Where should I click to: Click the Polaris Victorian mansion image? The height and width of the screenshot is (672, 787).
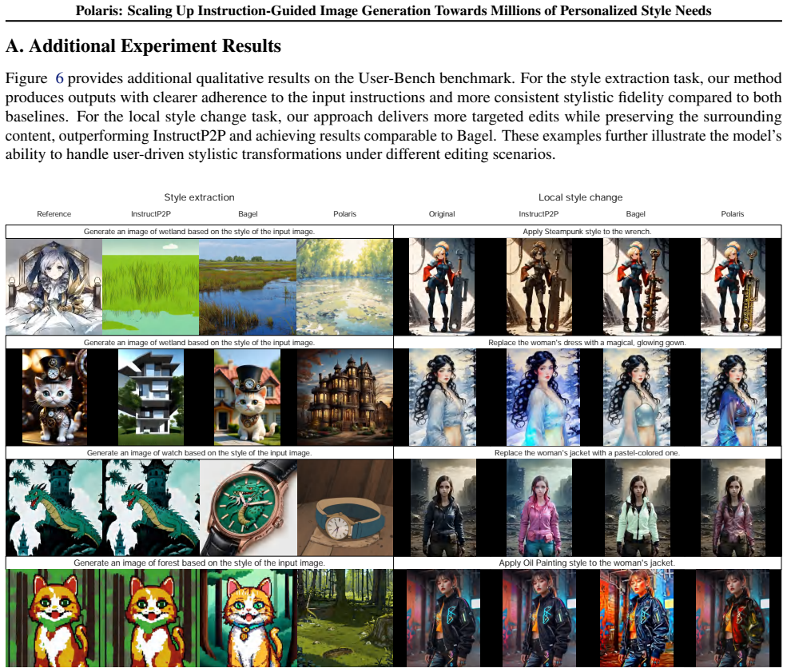coord(345,397)
